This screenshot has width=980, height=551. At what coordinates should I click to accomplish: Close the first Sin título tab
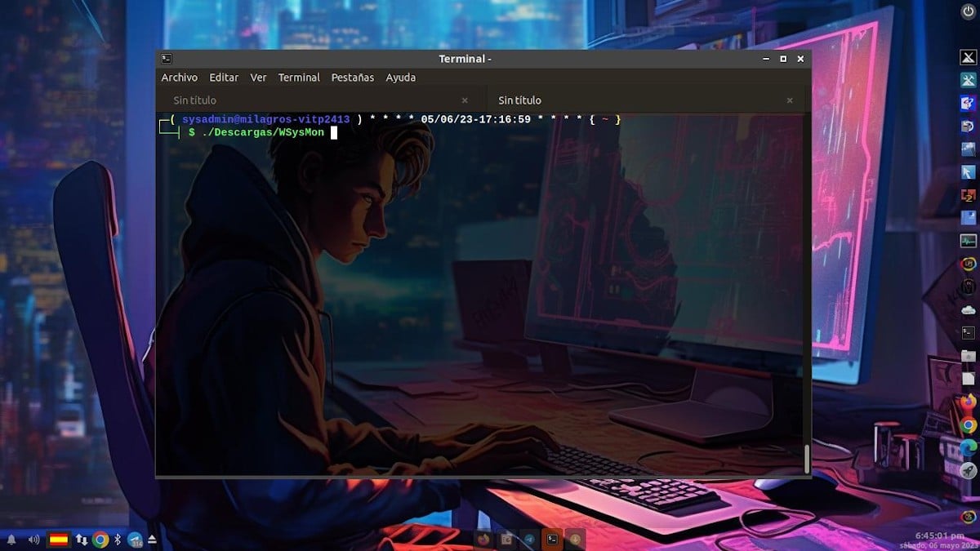tap(465, 100)
